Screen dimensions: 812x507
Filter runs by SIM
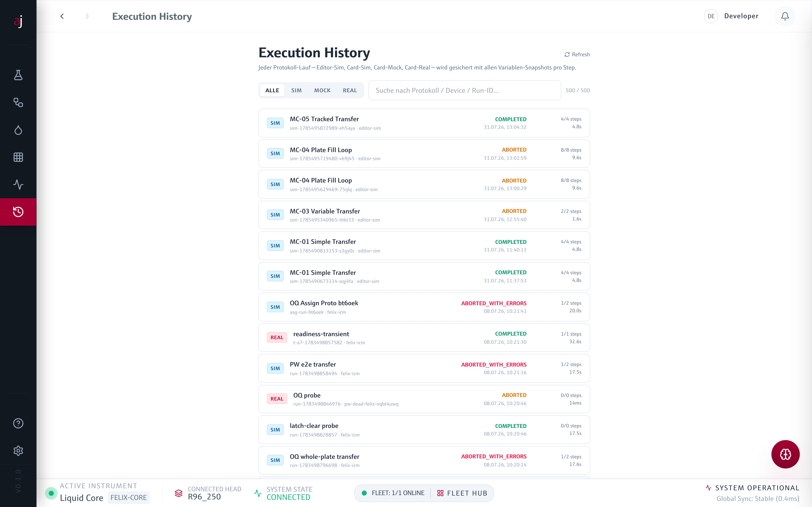coord(296,90)
